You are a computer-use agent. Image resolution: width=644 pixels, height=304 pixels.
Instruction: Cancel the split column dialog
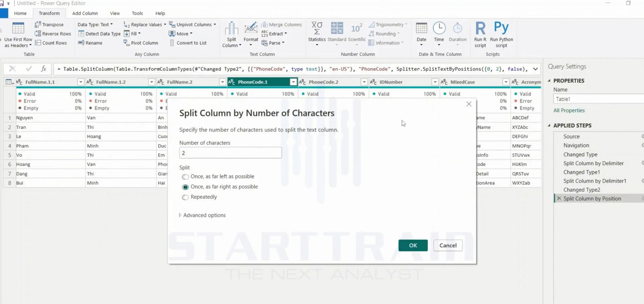[448, 245]
